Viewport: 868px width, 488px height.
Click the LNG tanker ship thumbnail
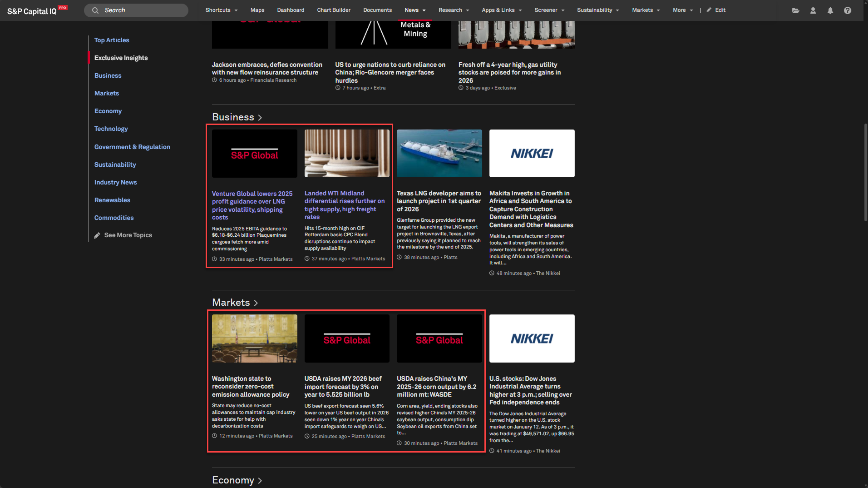coord(439,154)
